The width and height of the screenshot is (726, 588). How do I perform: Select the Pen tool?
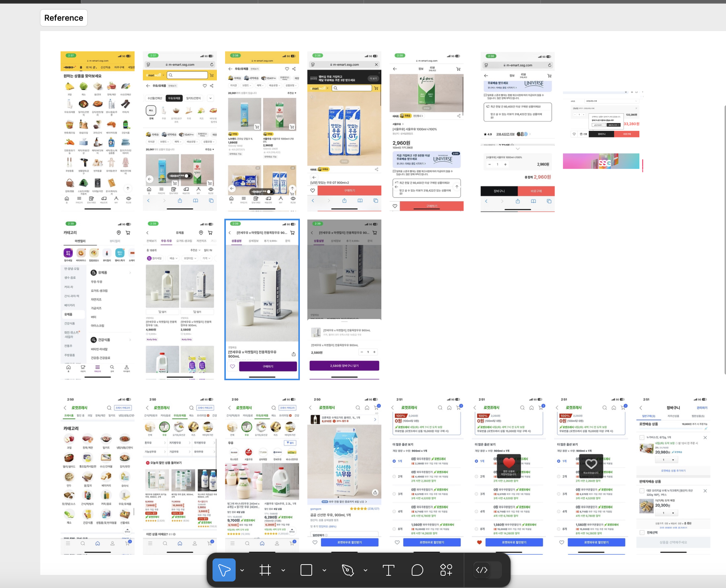(x=347, y=570)
